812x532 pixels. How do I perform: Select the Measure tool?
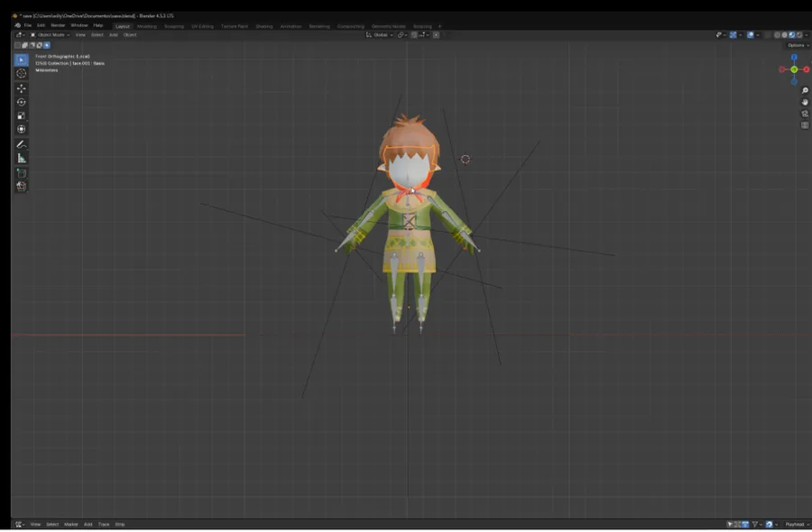[x=22, y=158]
